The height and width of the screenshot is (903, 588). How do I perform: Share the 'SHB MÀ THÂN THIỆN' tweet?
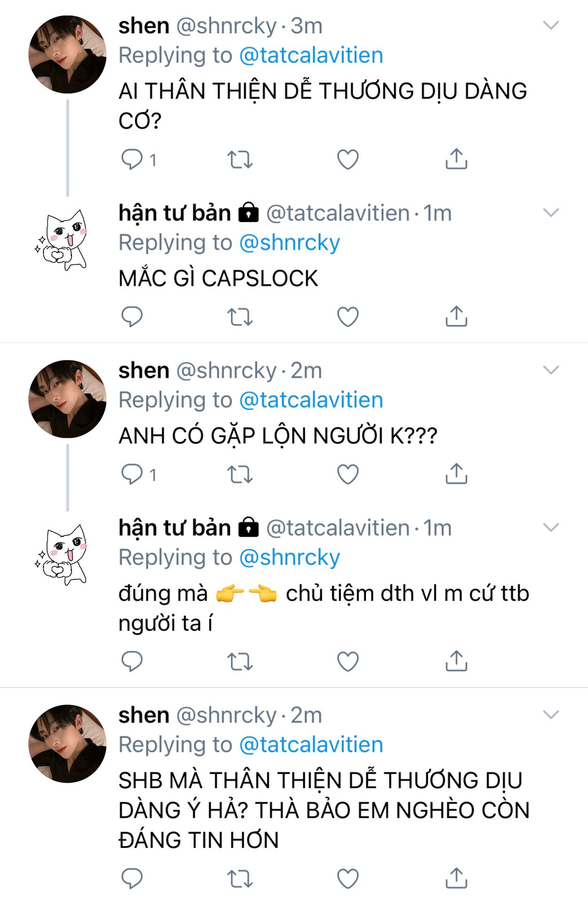(456, 878)
